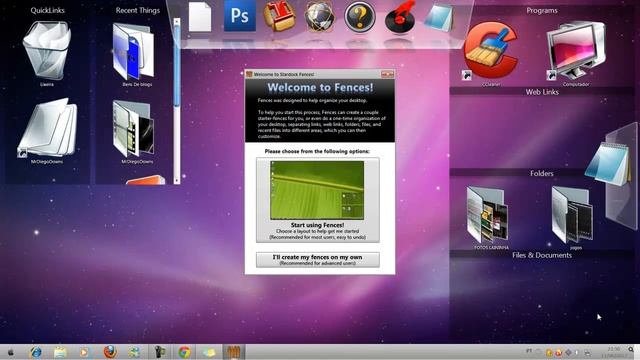Launch Photoshop from the top dock
The height and width of the screenshot is (360, 640).
coord(240,16)
